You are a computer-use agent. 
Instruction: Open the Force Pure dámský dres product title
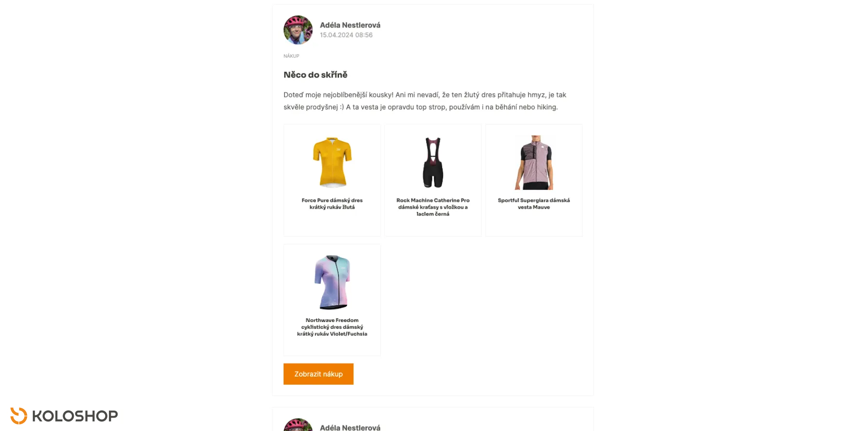click(332, 203)
